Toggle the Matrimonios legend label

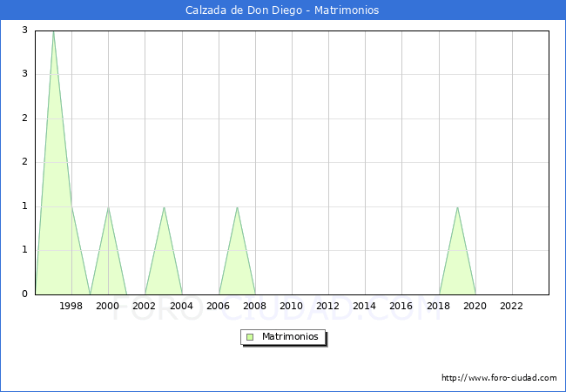tap(290, 336)
